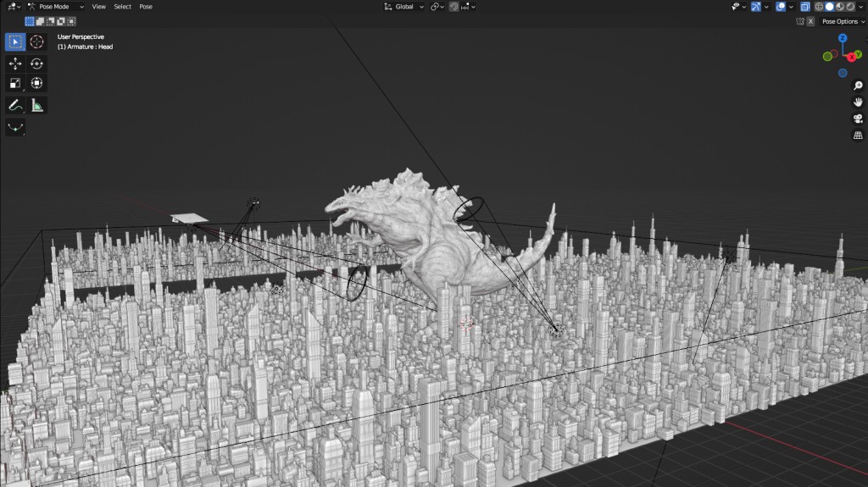
Task: Select the Cursor tool in the toolbar
Action: click(x=37, y=42)
